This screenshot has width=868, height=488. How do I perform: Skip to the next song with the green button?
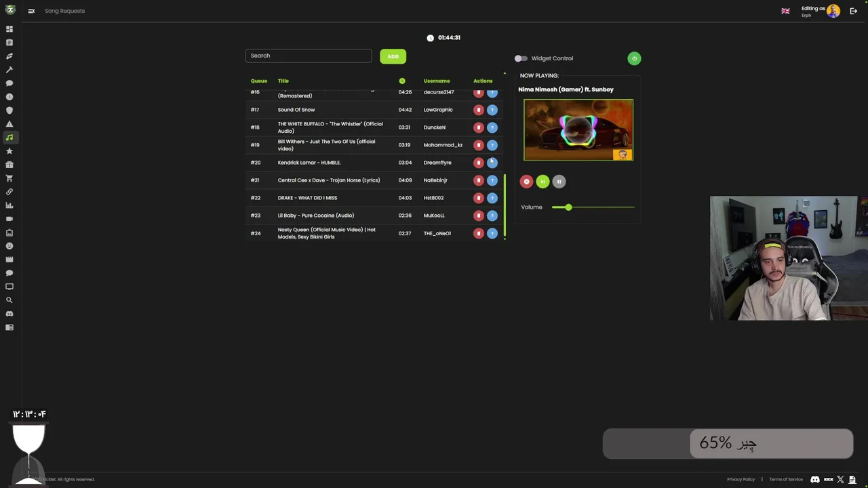click(542, 182)
